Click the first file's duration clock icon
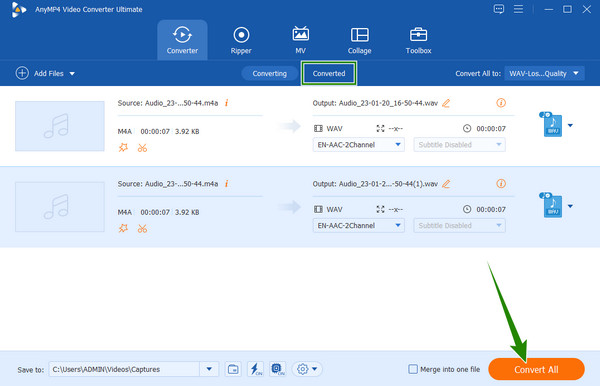This screenshot has height=386, width=600. pyautogui.click(x=467, y=129)
